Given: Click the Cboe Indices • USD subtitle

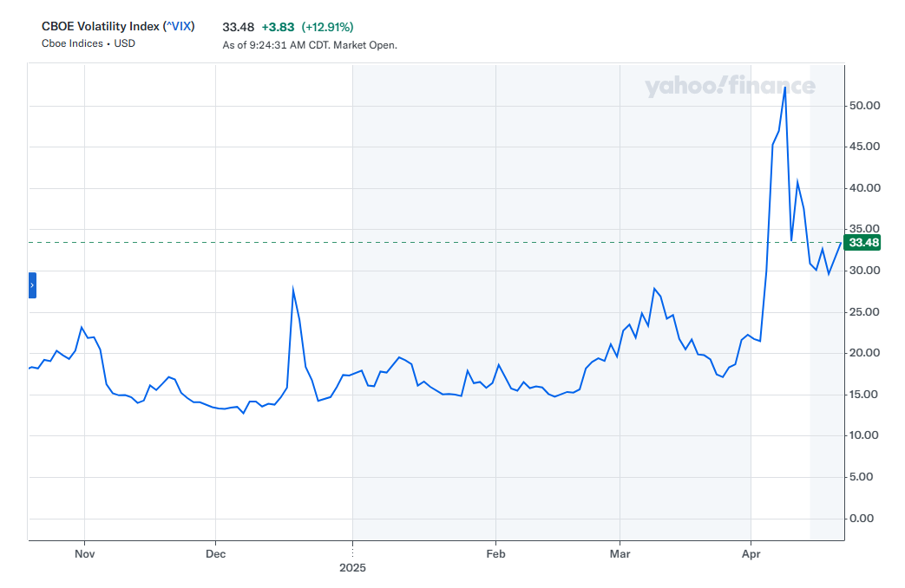Looking at the screenshot, I should click(89, 43).
